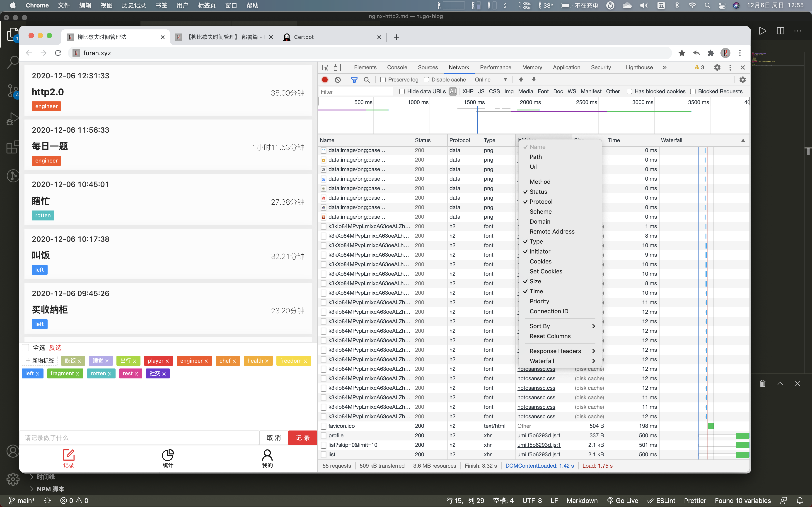Show more DevTools tabs chevron
This screenshot has width=812, height=507.
664,67
